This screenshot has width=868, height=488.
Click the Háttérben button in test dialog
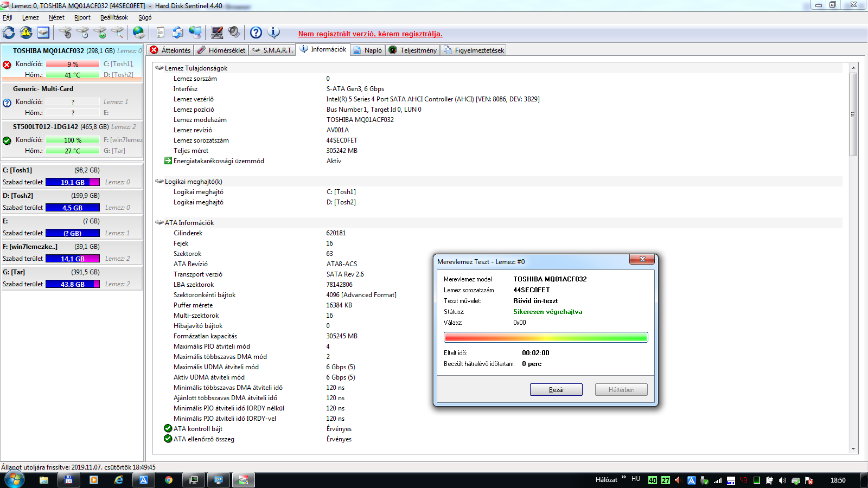point(621,390)
